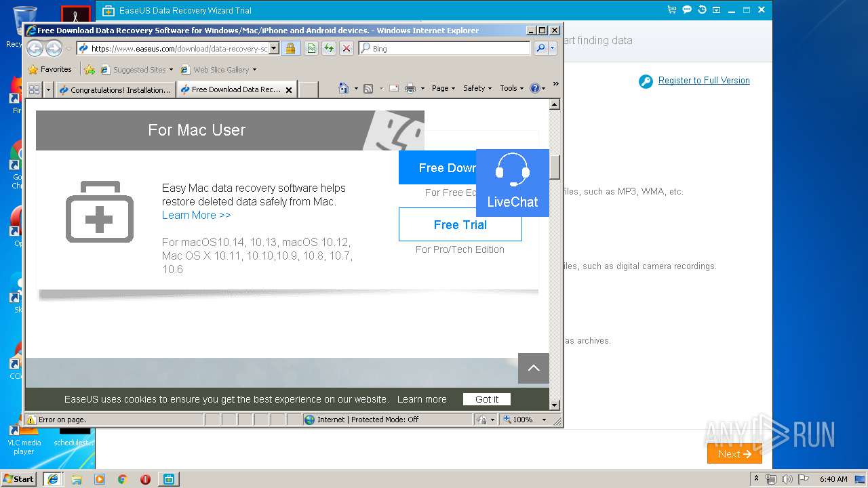This screenshot has height=488, width=868.
Task: Open the Favorites center button
Action: tap(50, 69)
